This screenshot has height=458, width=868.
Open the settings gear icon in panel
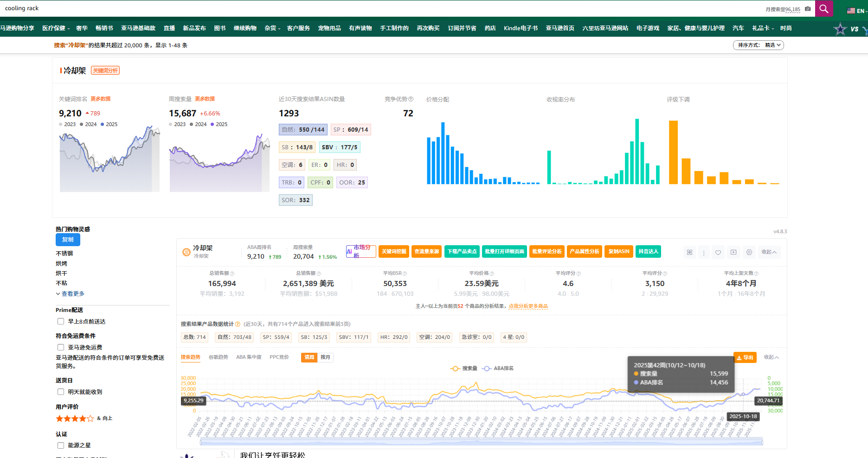[749, 252]
